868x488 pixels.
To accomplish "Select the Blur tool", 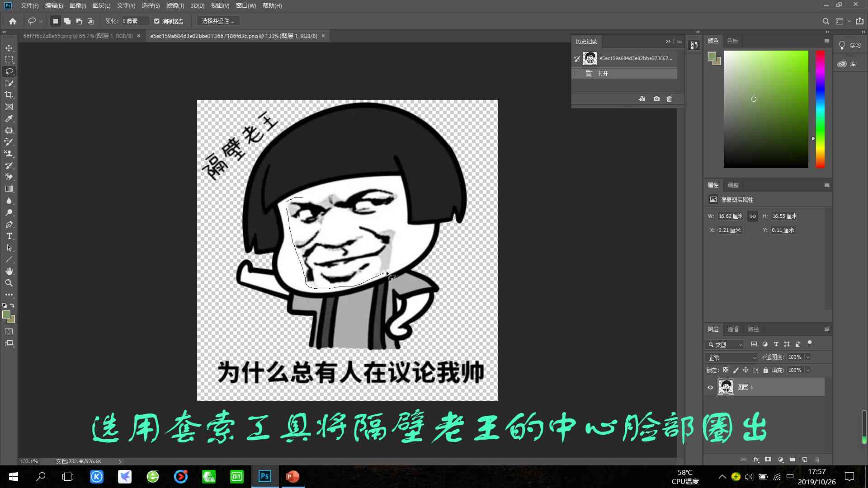I will [9, 201].
